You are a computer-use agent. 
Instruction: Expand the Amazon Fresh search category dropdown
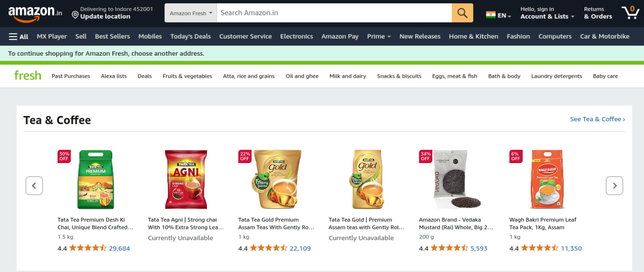point(190,13)
